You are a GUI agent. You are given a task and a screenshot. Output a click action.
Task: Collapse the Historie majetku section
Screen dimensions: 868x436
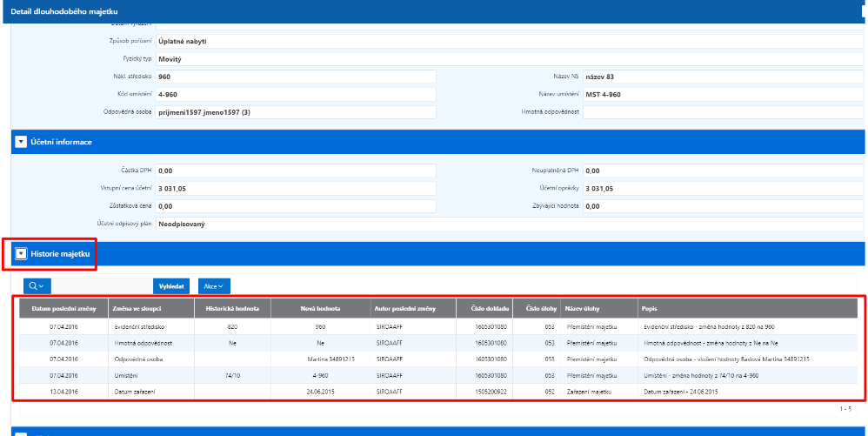tap(21, 254)
